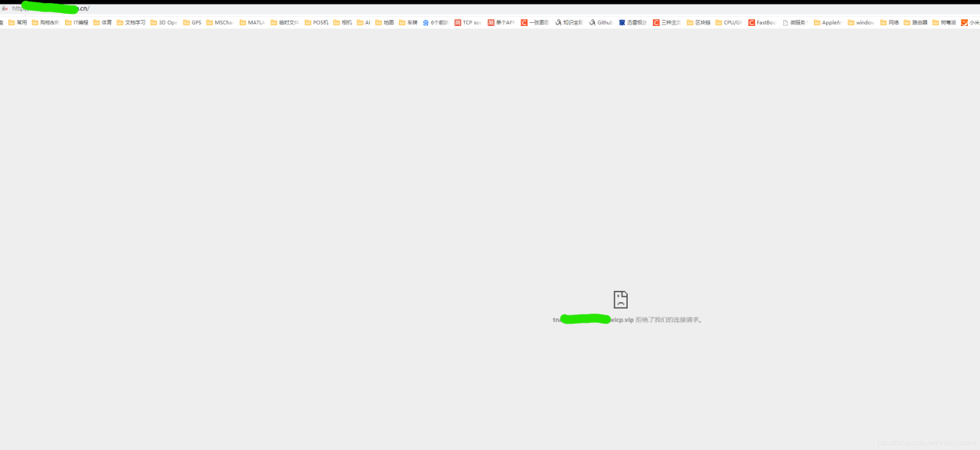Open the 区块链 bookmark folder
Image resolution: width=980 pixels, height=450 pixels.
698,23
